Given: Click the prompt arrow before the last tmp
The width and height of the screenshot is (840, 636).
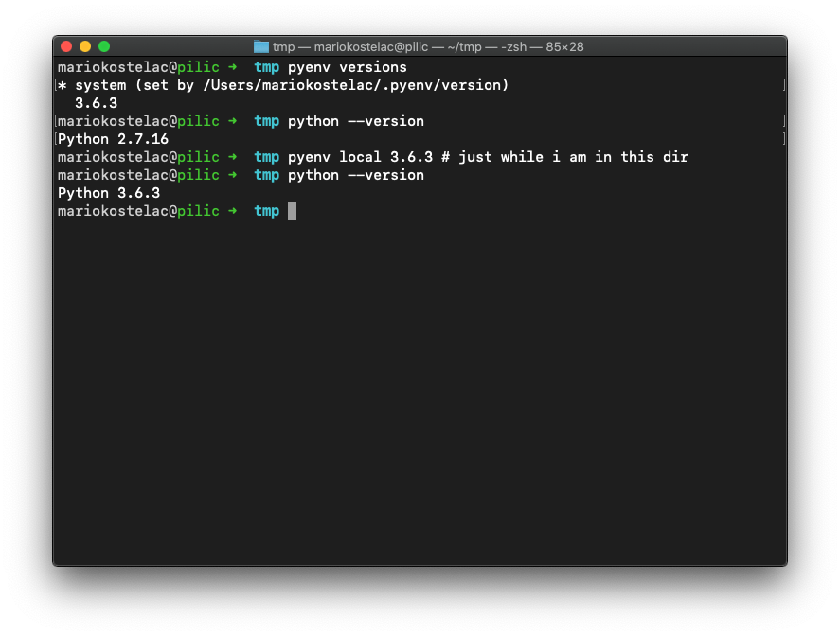Looking at the screenshot, I should 233,210.
